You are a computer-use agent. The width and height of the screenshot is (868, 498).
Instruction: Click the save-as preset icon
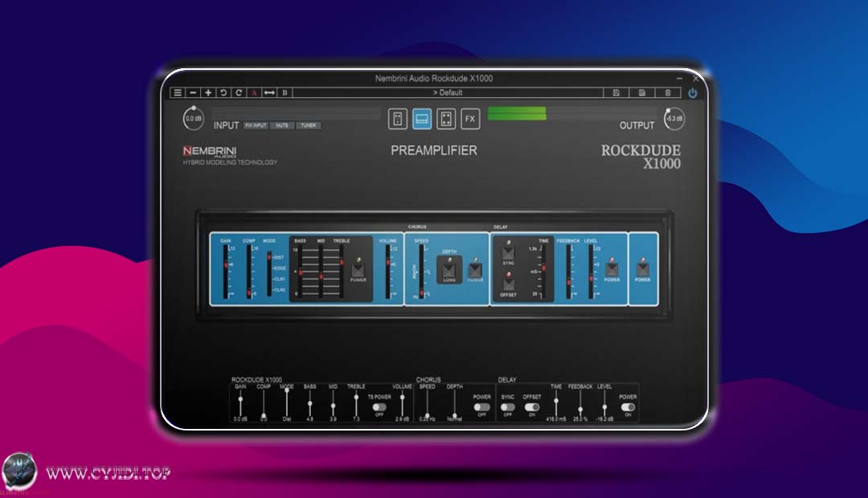pyautogui.click(x=641, y=92)
